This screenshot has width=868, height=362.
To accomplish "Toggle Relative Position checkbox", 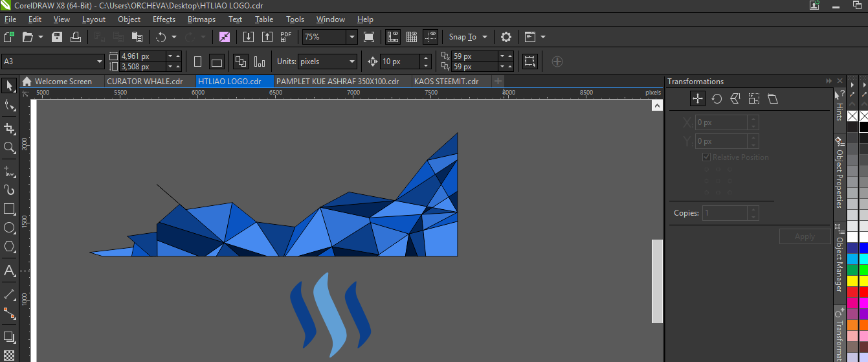I will [707, 157].
